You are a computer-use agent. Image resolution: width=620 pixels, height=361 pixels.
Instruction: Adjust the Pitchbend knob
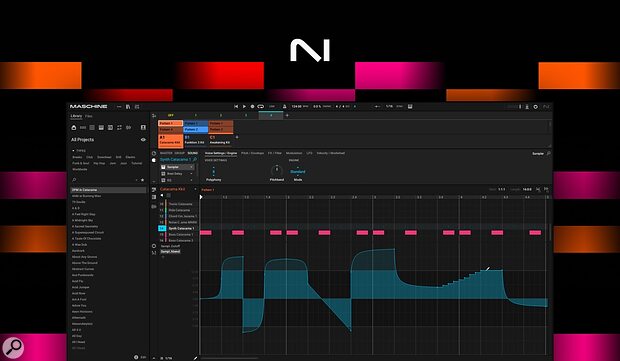click(x=277, y=170)
